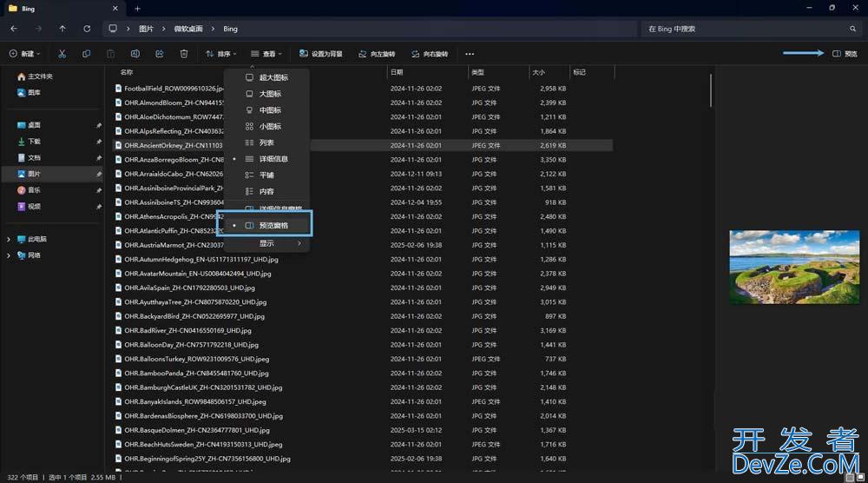The width and height of the screenshot is (868, 483).
Task: Switch to details view via status bar icon
Action: 850,478
